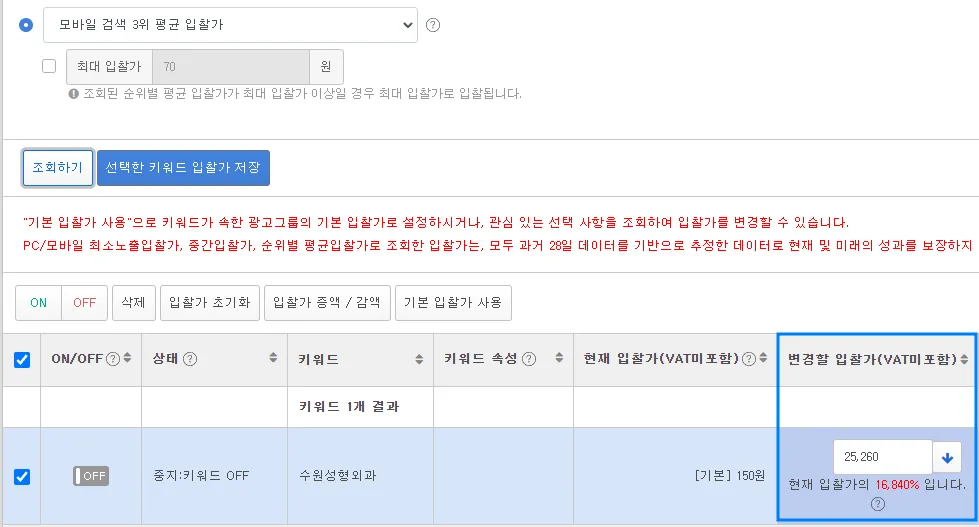Image resolution: width=979 pixels, height=527 pixels.
Task: Click help icon next to 상태 header
Action: tap(190, 359)
